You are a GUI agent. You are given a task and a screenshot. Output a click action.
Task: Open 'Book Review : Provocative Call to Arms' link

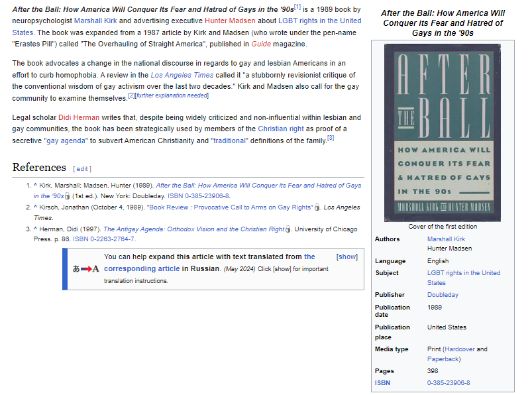click(x=229, y=207)
